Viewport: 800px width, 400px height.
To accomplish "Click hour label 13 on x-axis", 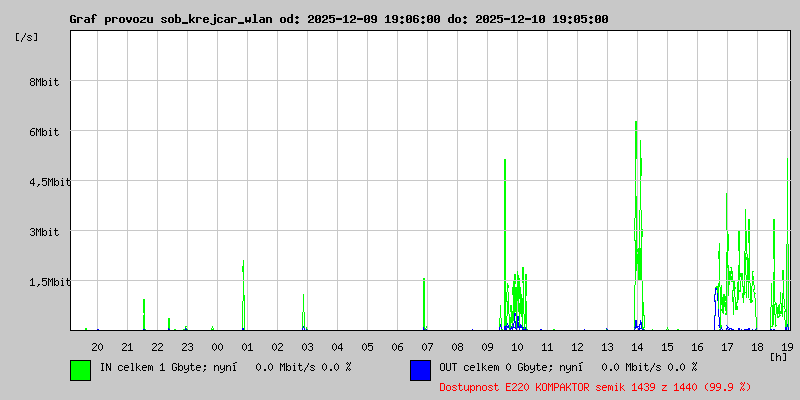I will pyautogui.click(x=607, y=347).
